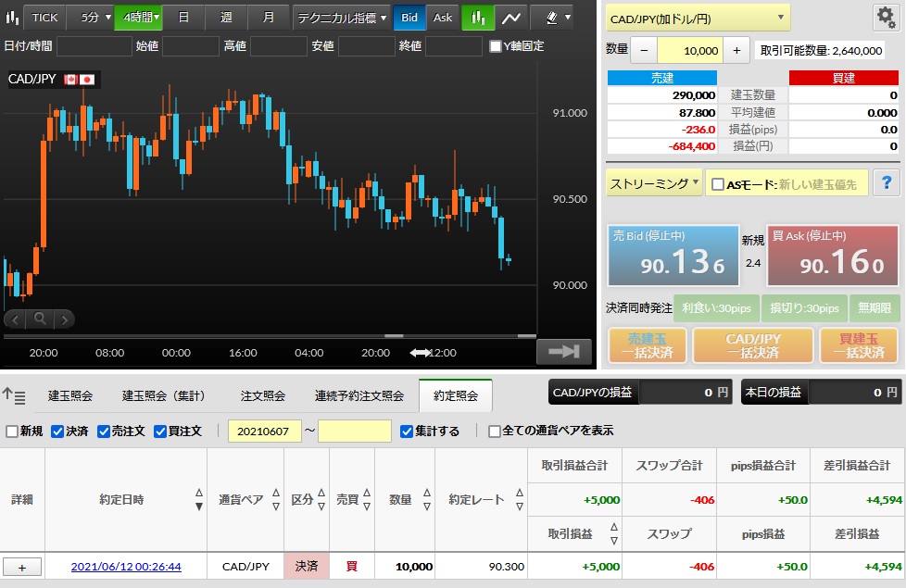Increase quantity with plus button
Screen dimensions: 906x588
point(736,51)
